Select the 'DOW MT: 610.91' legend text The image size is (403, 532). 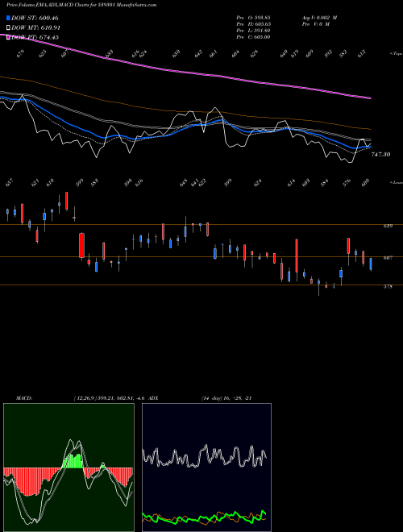[36, 28]
